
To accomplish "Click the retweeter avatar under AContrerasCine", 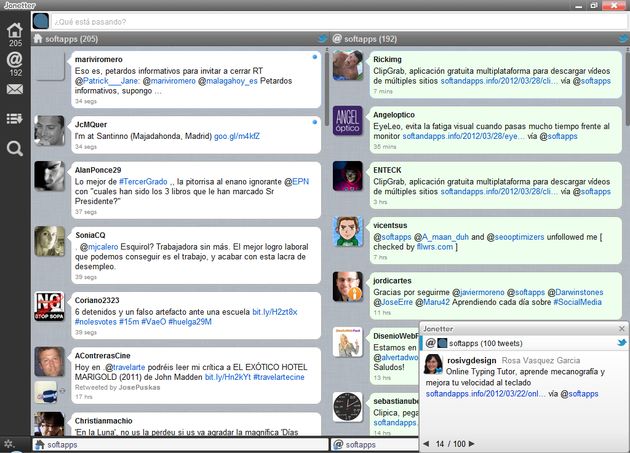I will click(45, 392).
